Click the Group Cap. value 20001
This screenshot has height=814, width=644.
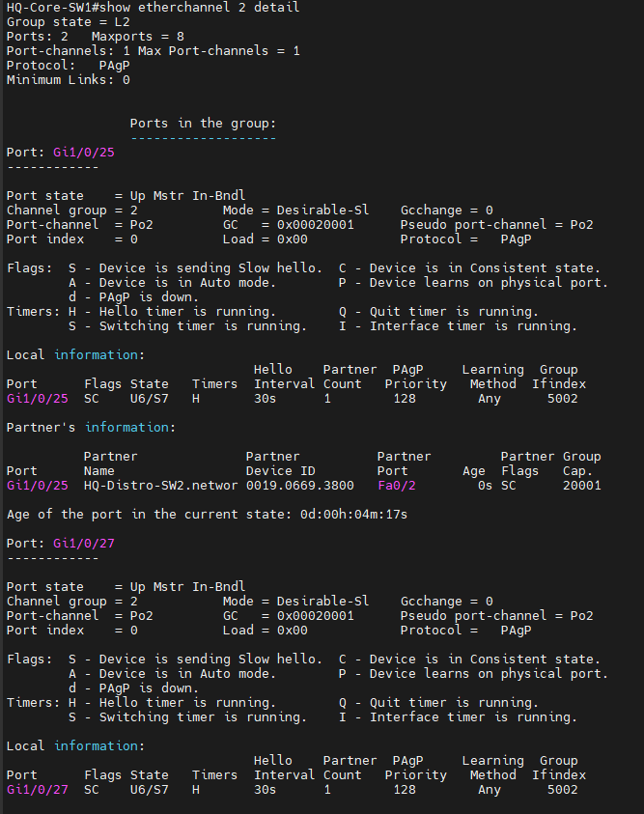tap(582, 486)
